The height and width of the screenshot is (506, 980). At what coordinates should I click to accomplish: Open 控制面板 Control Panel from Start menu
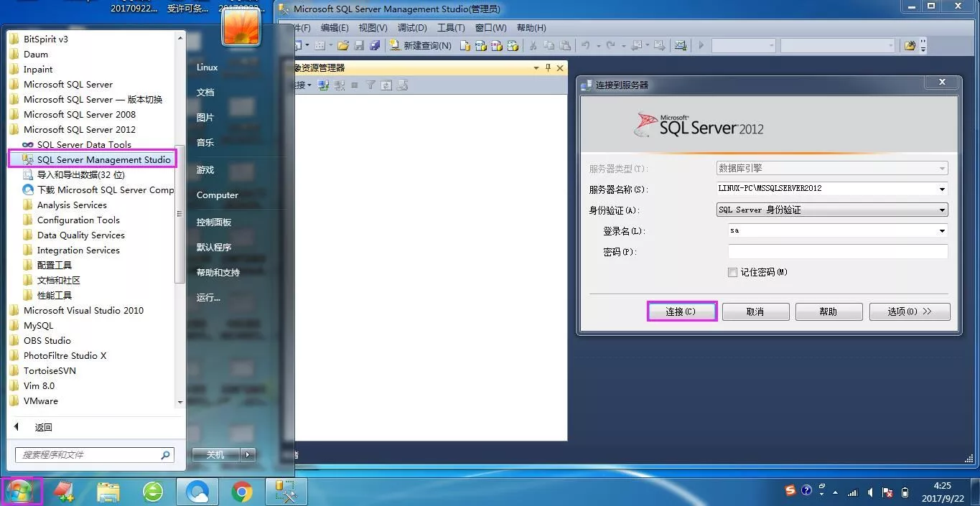(x=214, y=222)
